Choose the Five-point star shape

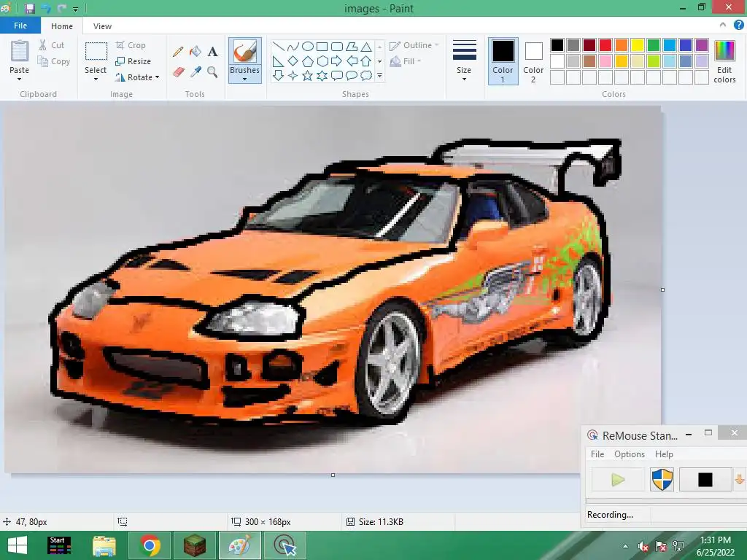(308, 75)
